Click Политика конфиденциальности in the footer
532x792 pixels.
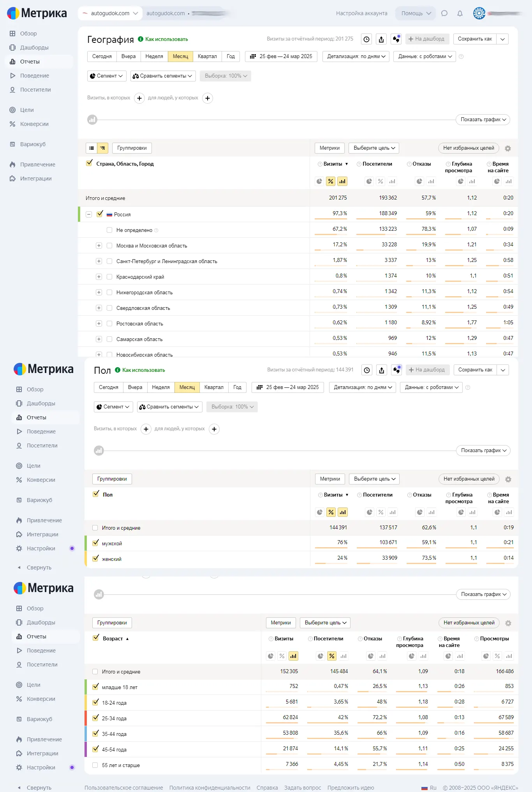coord(210,788)
